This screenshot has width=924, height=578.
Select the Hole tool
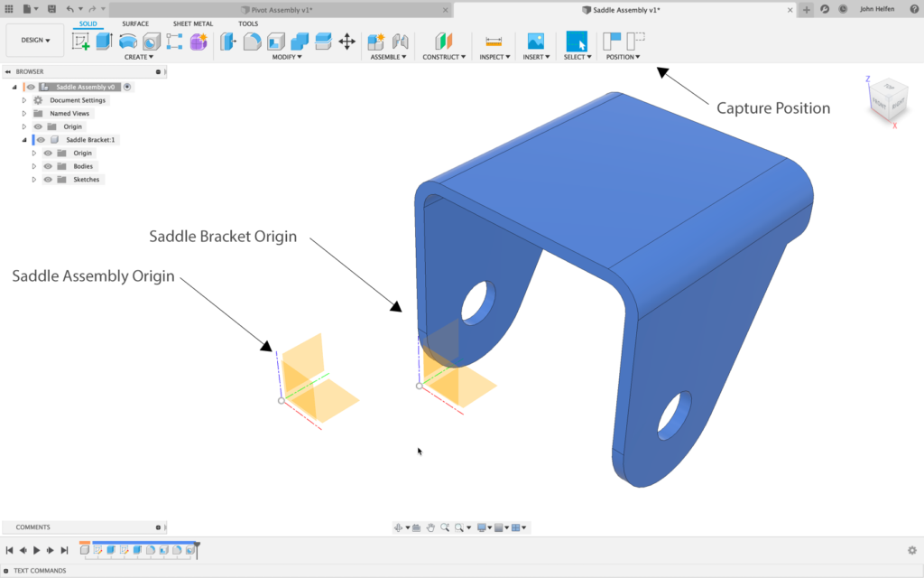click(x=152, y=42)
